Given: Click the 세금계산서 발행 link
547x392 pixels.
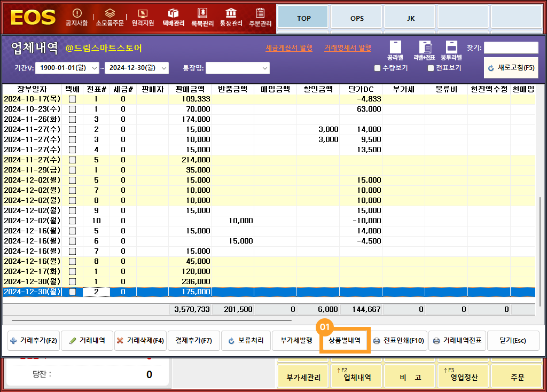Looking at the screenshot, I should click(289, 48).
